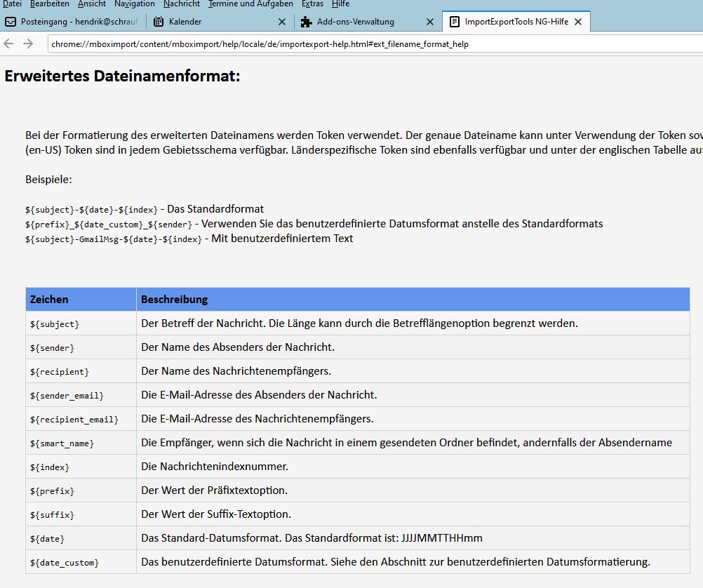Click the forward navigation arrow
Viewport: 703px width, 588px height.
tap(28, 44)
